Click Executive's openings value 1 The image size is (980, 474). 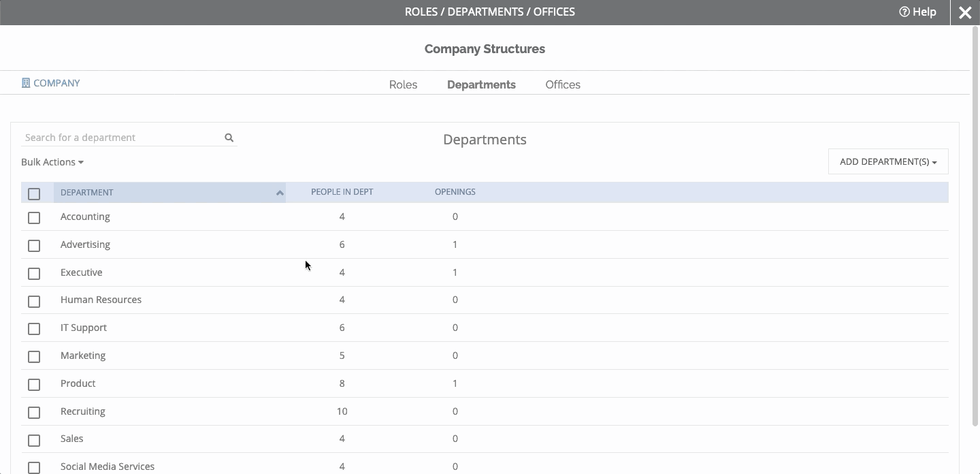pos(455,272)
